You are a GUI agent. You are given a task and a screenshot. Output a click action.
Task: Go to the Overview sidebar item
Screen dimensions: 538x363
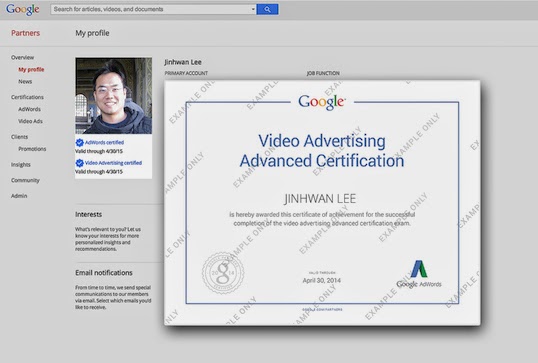(x=22, y=57)
